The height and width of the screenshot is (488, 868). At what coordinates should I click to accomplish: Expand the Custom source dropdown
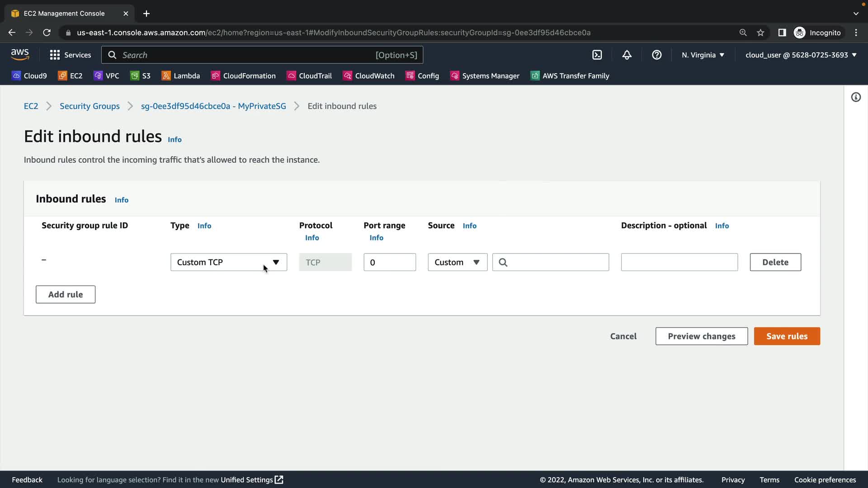(457, 262)
